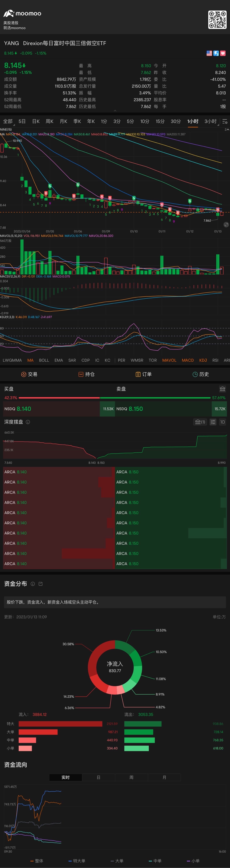Tap the moomoo logo in header
Screen dimensions: 230x868
(22, 13)
